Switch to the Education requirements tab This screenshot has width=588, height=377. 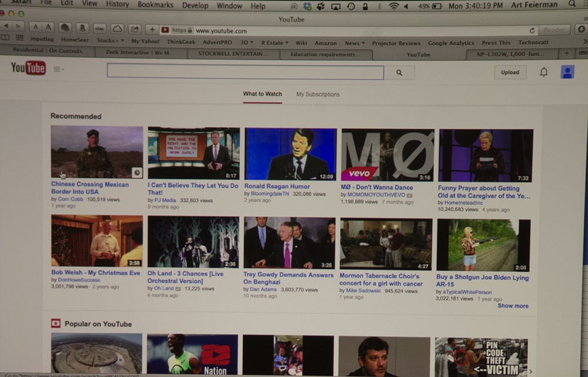325,54
